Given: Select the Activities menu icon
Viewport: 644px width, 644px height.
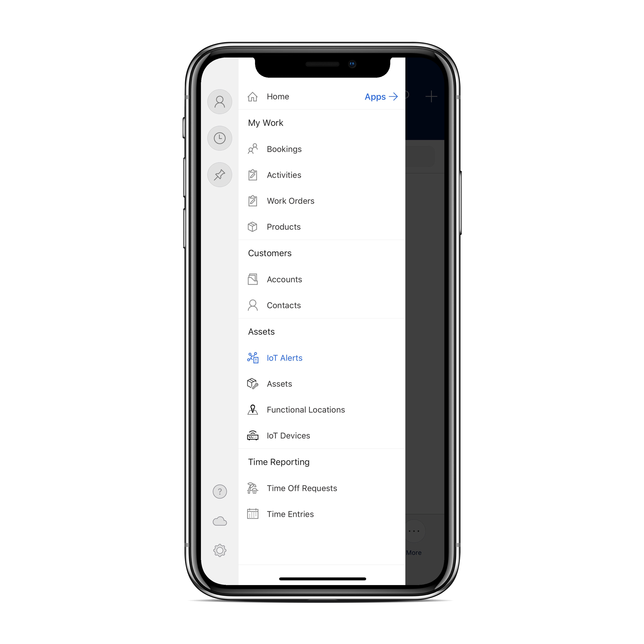Looking at the screenshot, I should tap(252, 175).
